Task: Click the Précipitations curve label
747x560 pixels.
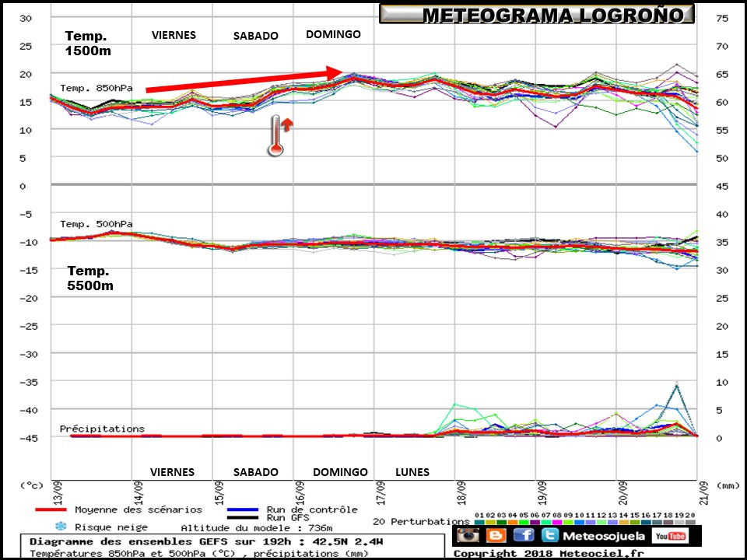Action: point(102,429)
